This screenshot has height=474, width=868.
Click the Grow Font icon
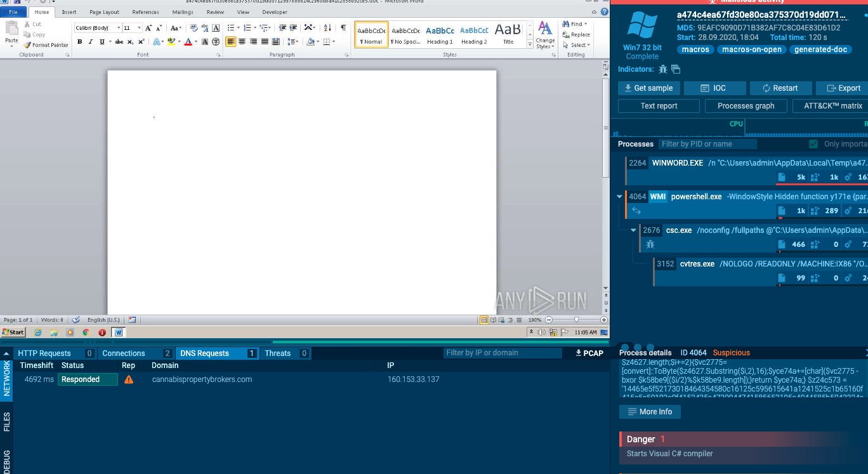(148, 28)
